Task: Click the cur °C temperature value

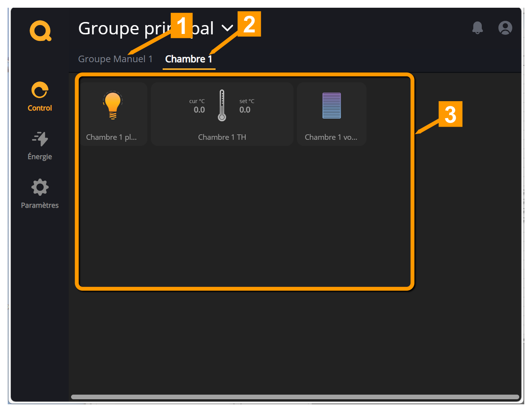Action: 199,109
